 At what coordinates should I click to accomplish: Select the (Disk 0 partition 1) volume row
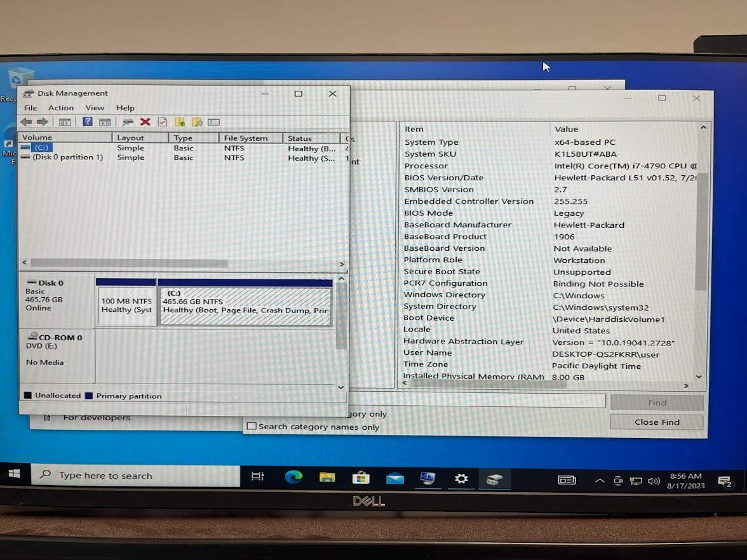[x=184, y=157]
